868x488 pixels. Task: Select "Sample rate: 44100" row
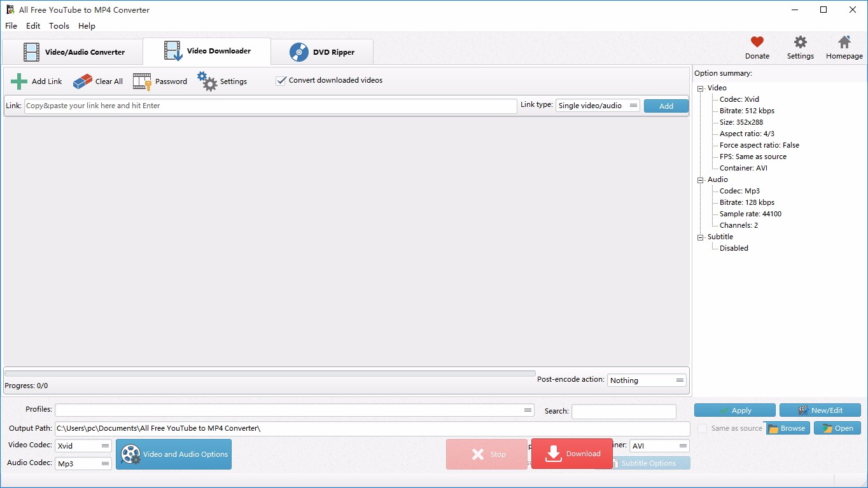pos(750,214)
